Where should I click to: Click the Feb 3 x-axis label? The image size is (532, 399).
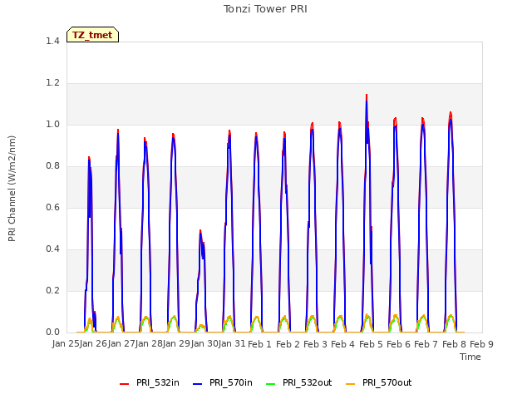coord(315,344)
